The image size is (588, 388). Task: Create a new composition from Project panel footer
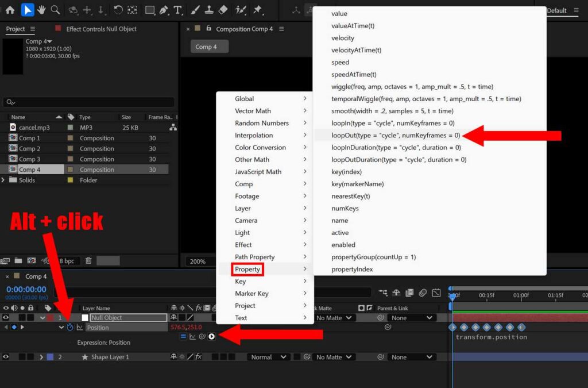click(x=32, y=260)
